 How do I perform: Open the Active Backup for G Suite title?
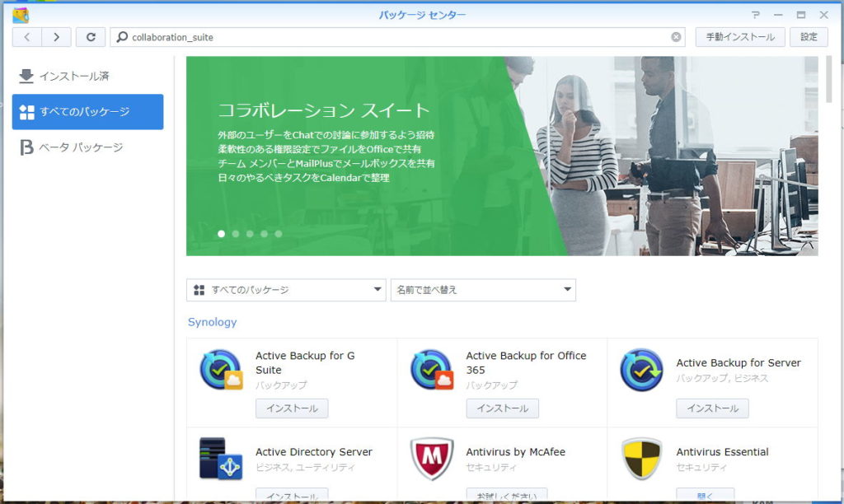pos(305,362)
